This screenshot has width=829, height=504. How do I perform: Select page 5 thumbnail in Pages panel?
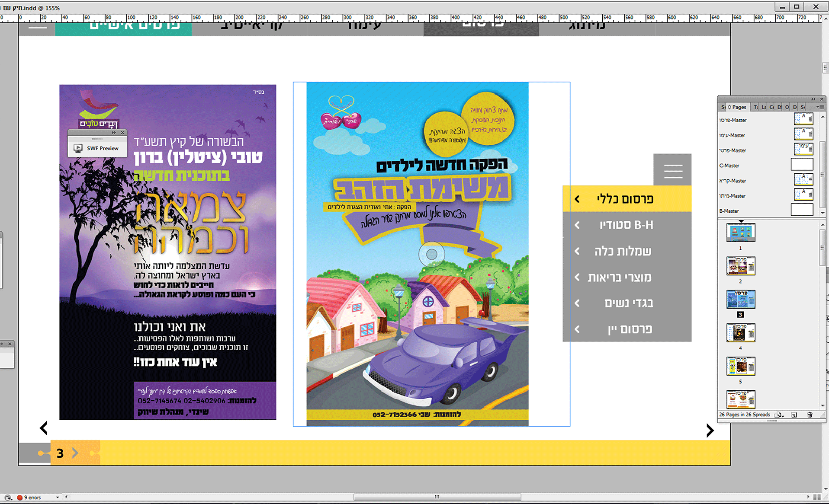[x=741, y=366]
